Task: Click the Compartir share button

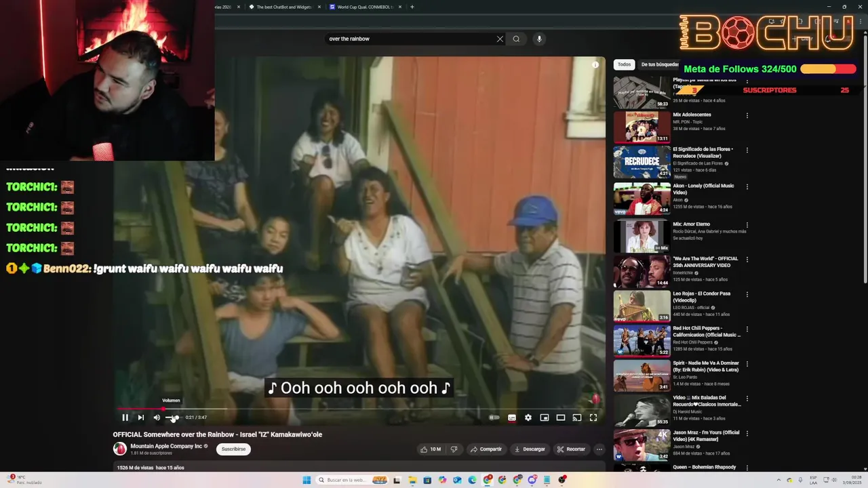Action: [486, 449]
